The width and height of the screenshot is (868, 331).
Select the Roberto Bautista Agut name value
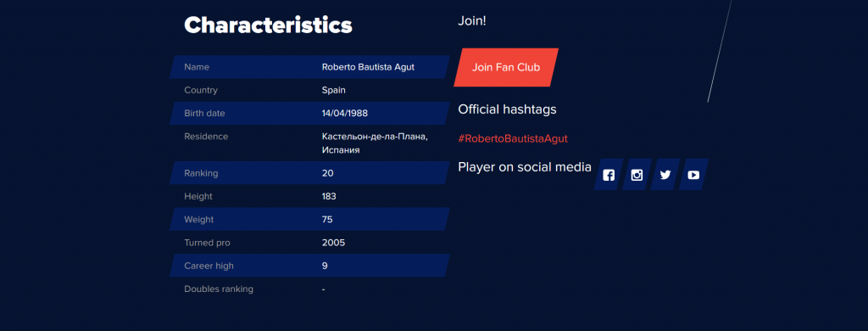tap(368, 67)
